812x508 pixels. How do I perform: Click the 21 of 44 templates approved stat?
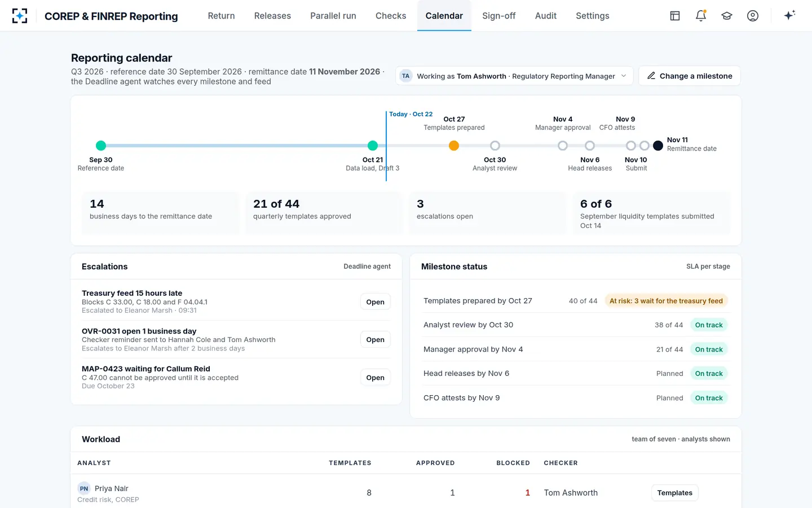pyautogui.click(x=324, y=213)
